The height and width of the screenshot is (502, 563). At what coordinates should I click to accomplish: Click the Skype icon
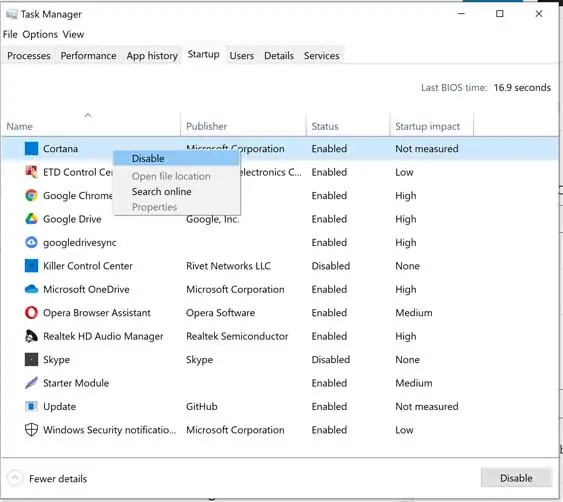[31, 359]
